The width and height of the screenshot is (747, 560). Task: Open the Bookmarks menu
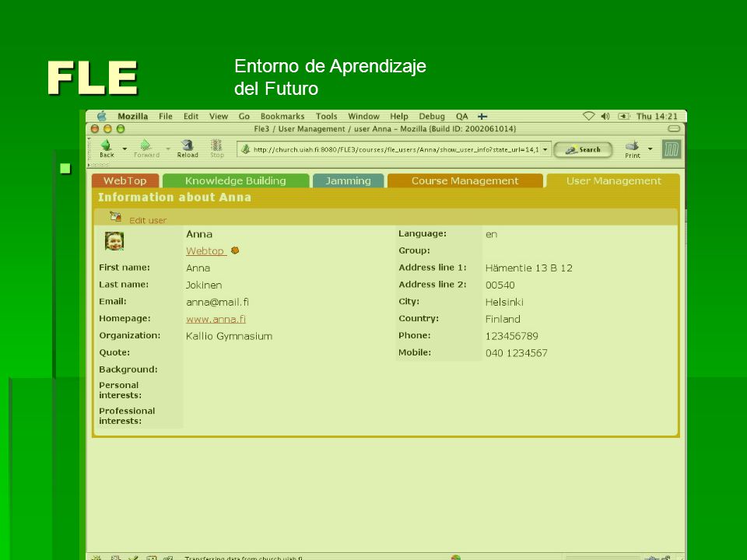coord(282,116)
